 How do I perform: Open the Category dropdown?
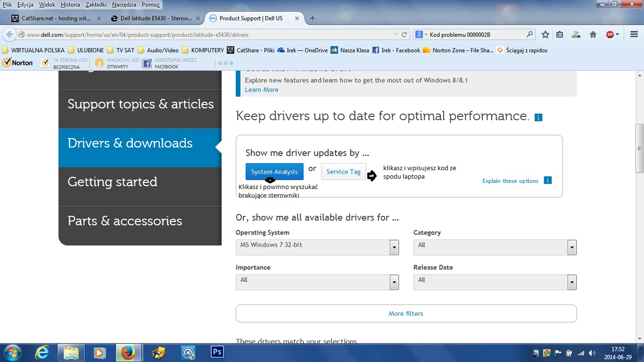tap(495, 247)
